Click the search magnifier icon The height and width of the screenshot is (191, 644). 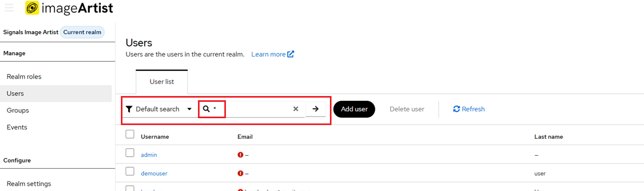tap(206, 109)
